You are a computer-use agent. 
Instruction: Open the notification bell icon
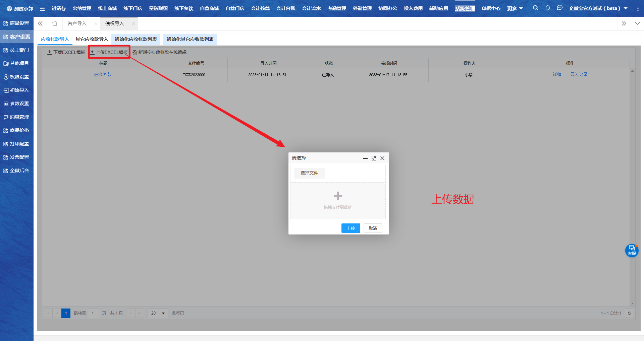[x=547, y=8]
